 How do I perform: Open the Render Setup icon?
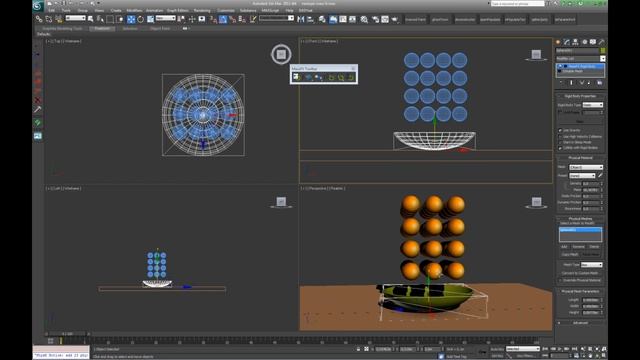coord(375,19)
